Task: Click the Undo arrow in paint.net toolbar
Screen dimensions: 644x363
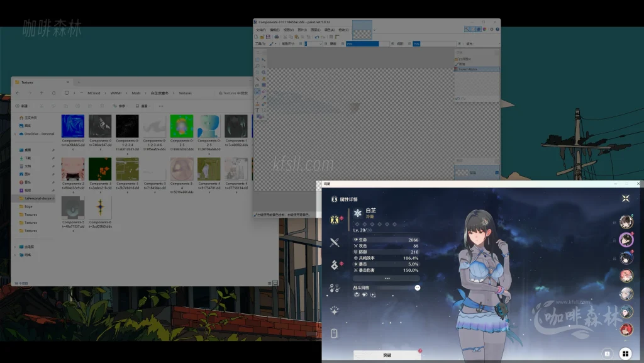Action: tap(317, 37)
